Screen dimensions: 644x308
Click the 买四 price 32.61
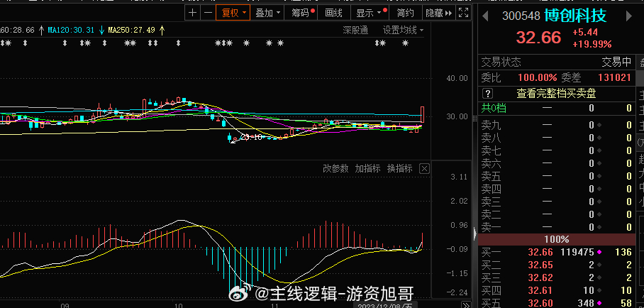click(x=540, y=291)
